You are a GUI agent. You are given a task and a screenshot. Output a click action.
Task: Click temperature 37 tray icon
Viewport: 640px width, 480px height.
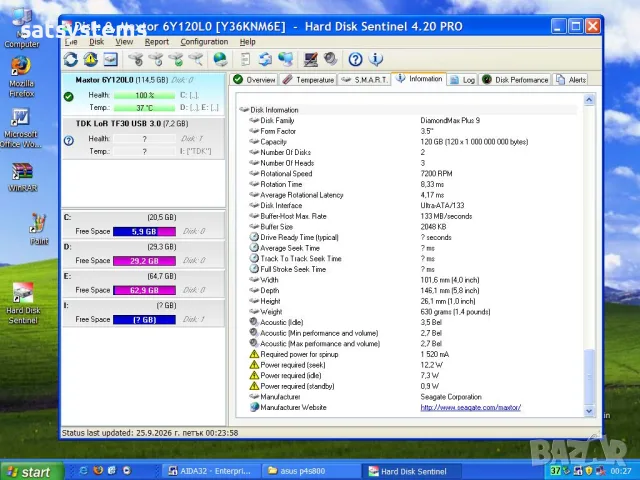pyautogui.click(x=555, y=471)
